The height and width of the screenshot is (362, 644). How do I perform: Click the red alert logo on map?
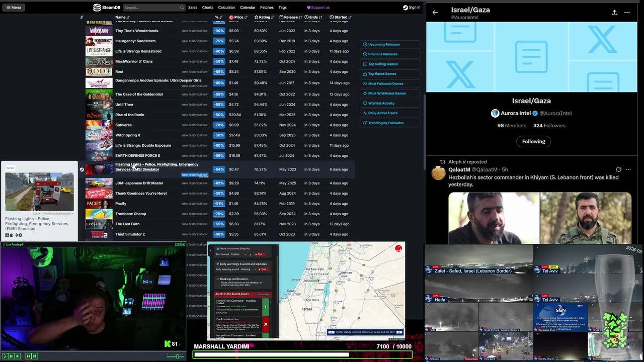tap(398, 248)
